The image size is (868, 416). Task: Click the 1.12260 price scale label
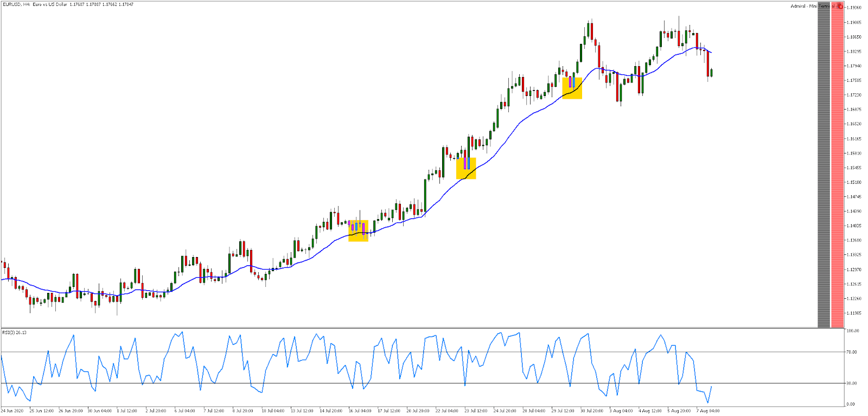pyautogui.click(x=854, y=299)
